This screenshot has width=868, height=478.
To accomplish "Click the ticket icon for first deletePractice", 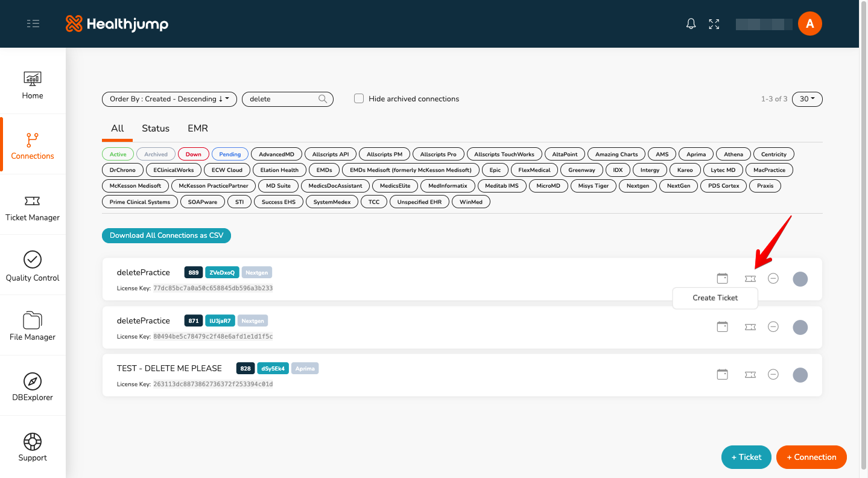I will click(x=750, y=278).
